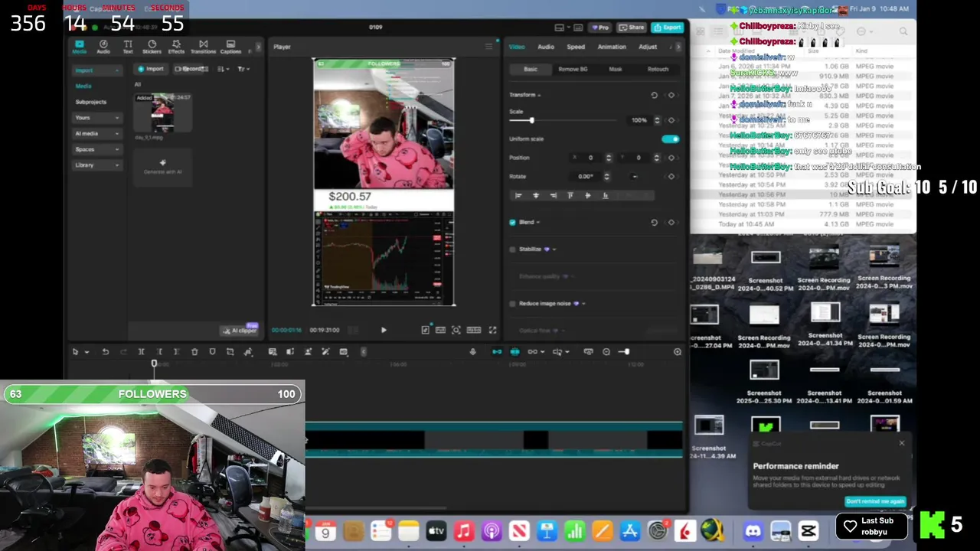Switch to the Animation tab

click(612, 47)
